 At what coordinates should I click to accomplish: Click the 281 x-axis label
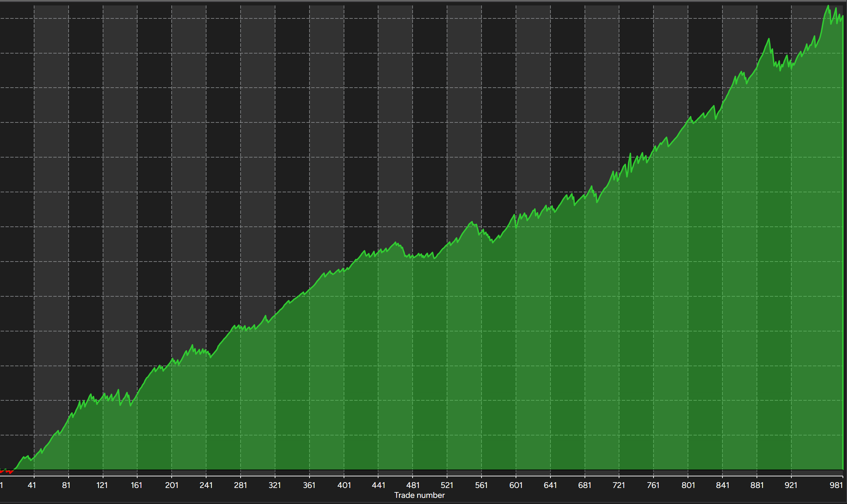point(241,485)
